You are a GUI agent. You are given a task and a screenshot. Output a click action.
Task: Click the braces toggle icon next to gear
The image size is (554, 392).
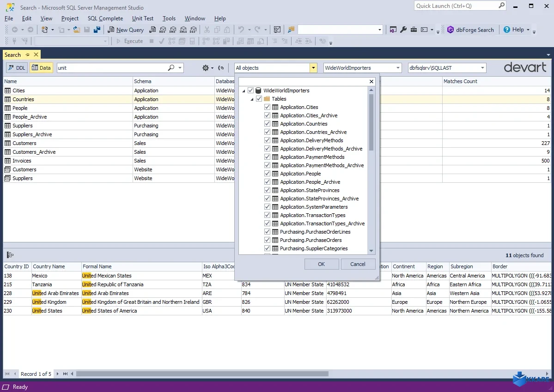click(221, 68)
